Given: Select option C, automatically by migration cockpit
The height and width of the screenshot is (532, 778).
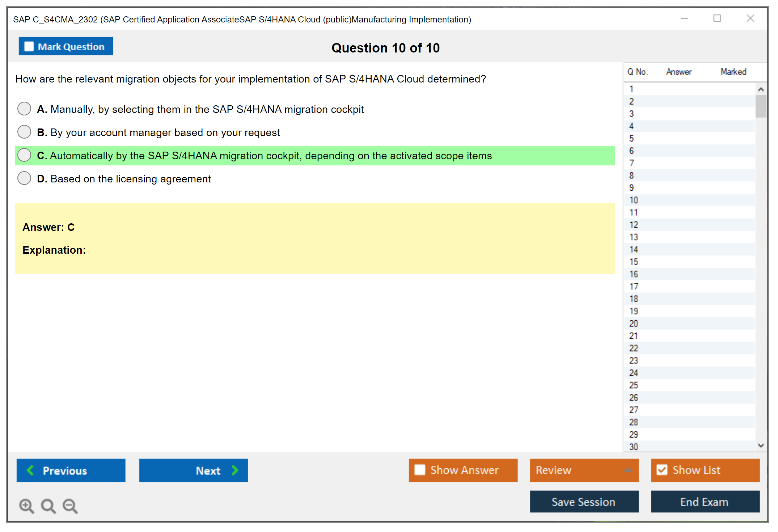Looking at the screenshot, I should click(24, 155).
